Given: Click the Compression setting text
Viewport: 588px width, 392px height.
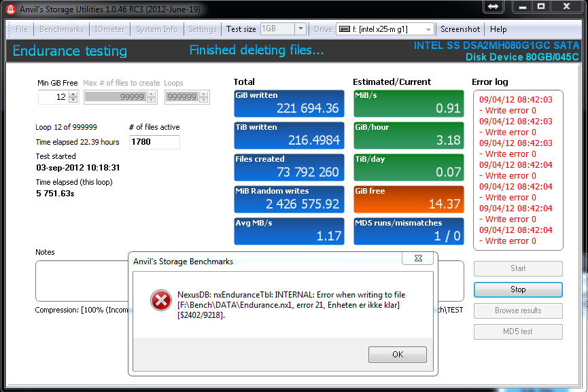Looking at the screenshot, I should click(x=82, y=310).
